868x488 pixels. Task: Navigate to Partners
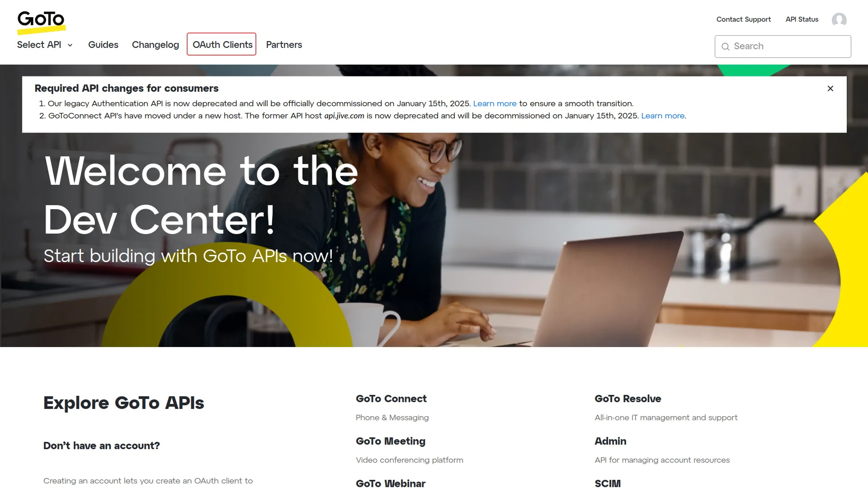[284, 45]
